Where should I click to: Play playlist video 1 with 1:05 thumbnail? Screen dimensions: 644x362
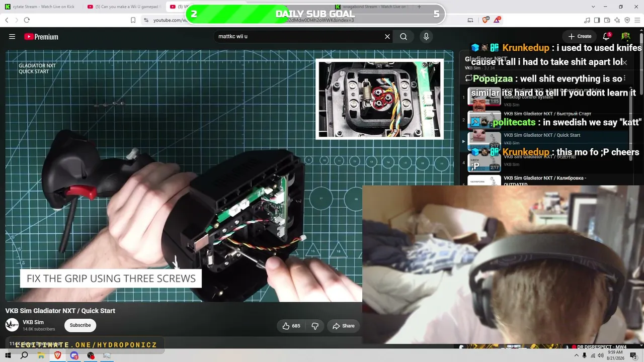pyautogui.click(x=484, y=97)
